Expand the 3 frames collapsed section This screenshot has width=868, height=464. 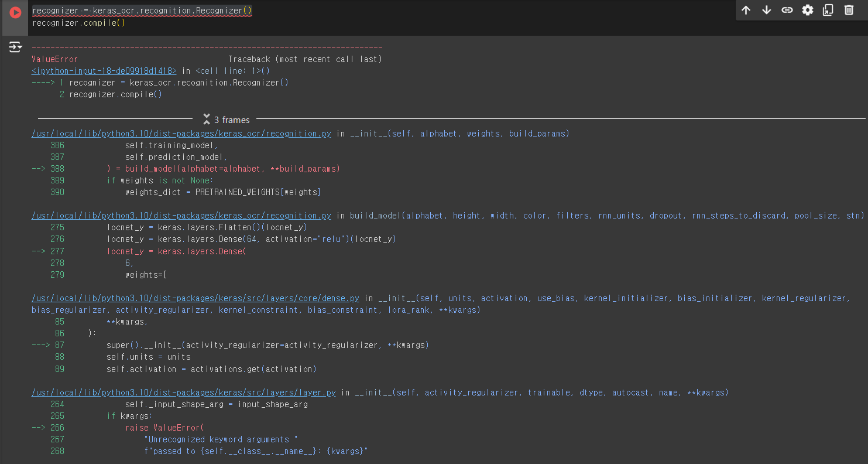[x=227, y=120]
